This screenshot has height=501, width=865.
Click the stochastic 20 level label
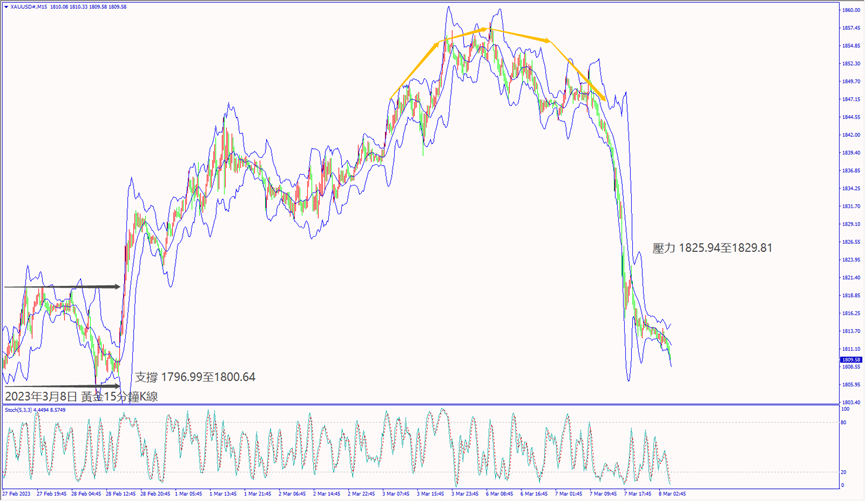coord(846,472)
